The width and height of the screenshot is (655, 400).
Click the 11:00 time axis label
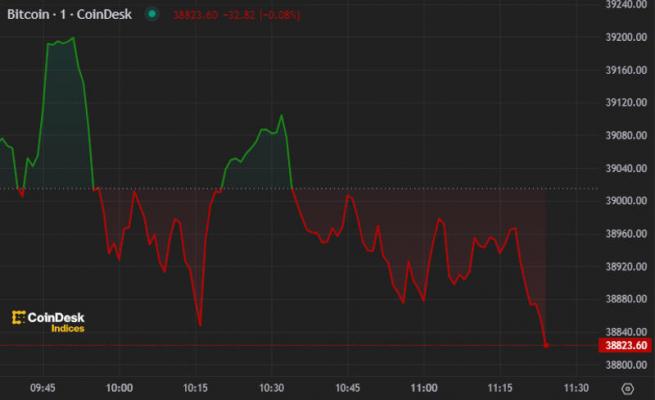(x=424, y=386)
